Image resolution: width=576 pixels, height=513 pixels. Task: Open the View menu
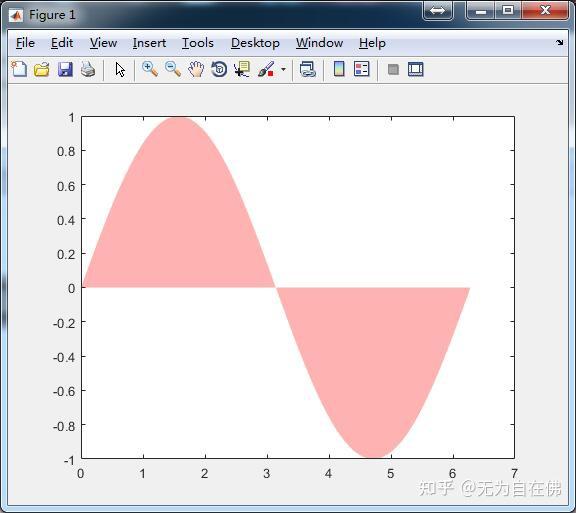pos(104,43)
